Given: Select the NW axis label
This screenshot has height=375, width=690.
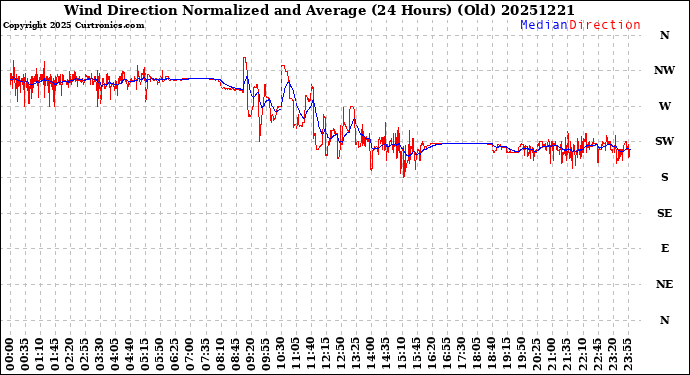Looking at the screenshot, I should [x=664, y=70].
